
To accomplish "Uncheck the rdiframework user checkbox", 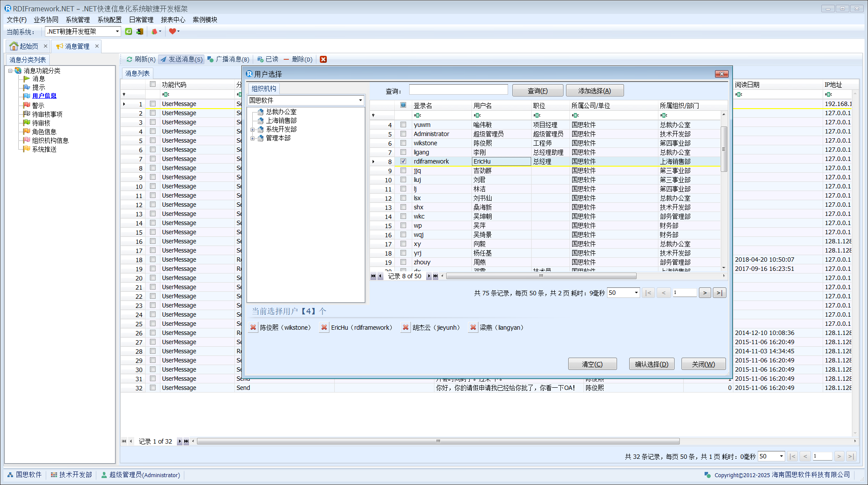I will tap(403, 161).
